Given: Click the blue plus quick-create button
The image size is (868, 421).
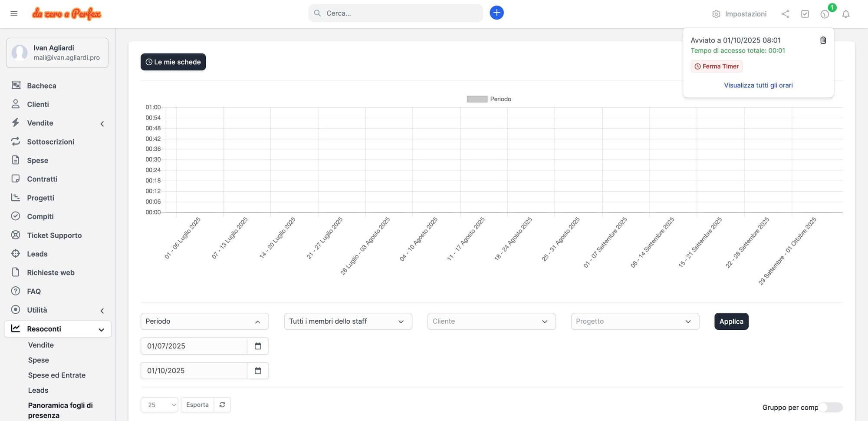Looking at the screenshot, I should click(496, 13).
